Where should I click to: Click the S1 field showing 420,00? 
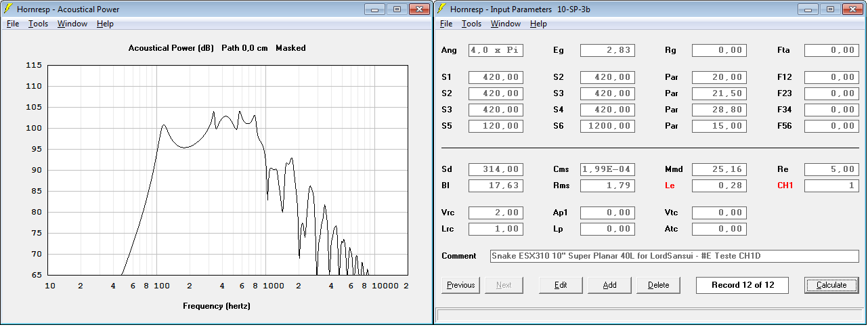[496, 77]
